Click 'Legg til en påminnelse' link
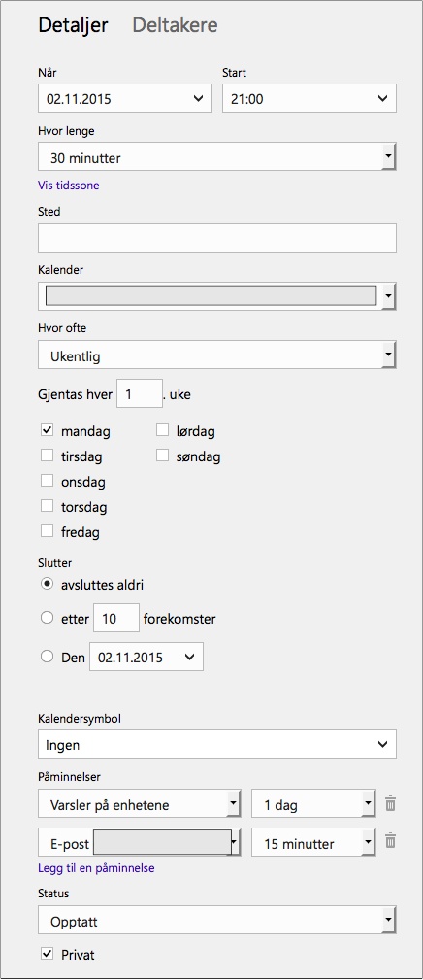The width and height of the screenshot is (423, 980). (x=96, y=868)
